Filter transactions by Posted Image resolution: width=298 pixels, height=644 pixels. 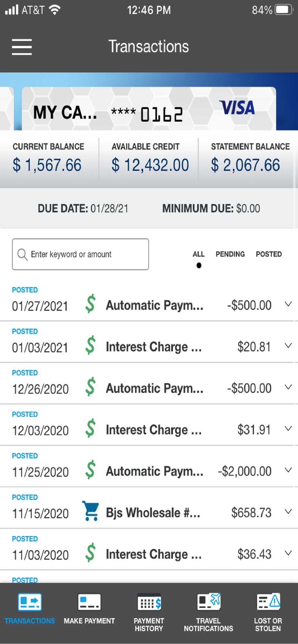click(x=269, y=254)
